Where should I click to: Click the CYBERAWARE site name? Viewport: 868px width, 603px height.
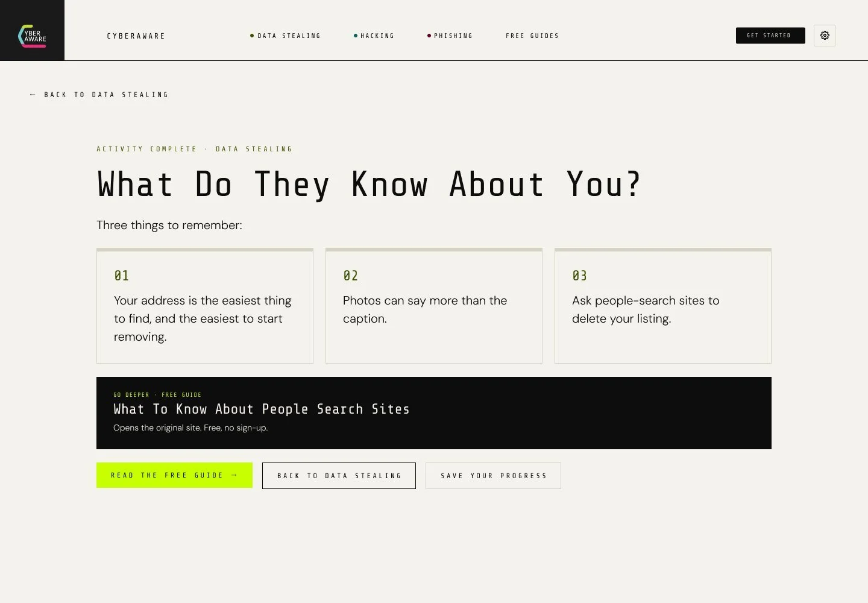[x=136, y=36]
